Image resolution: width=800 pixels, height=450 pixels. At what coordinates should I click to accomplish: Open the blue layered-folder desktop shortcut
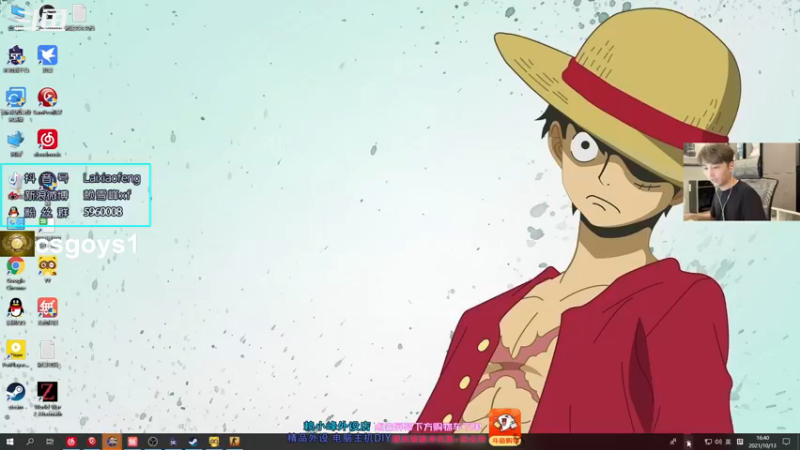pos(16,140)
